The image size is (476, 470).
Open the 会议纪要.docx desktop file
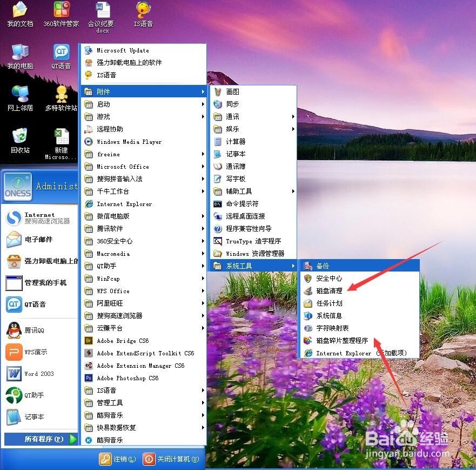pos(102,17)
